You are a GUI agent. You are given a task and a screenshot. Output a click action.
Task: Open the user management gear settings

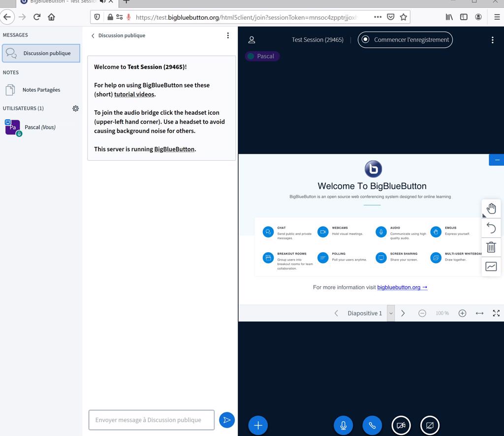[x=75, y=108]
